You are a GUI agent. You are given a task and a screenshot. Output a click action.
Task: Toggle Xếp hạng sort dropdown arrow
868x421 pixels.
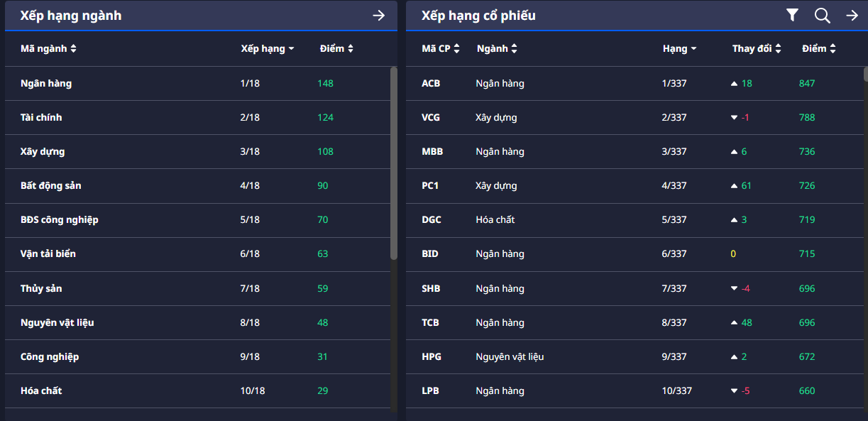[291, 50]
